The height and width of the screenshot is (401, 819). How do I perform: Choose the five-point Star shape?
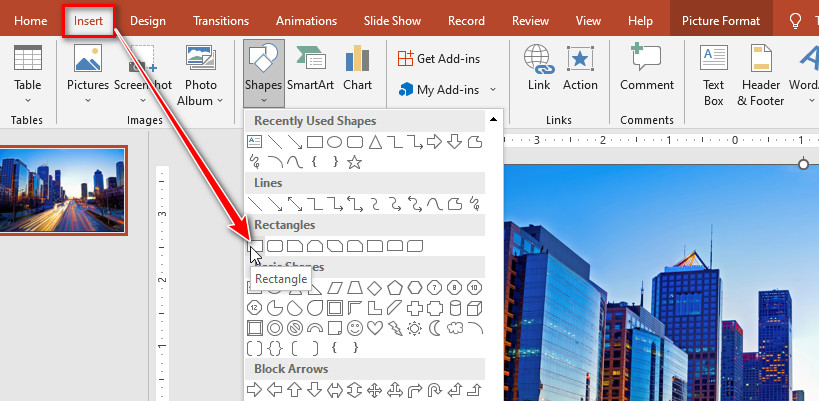[355, 162]
